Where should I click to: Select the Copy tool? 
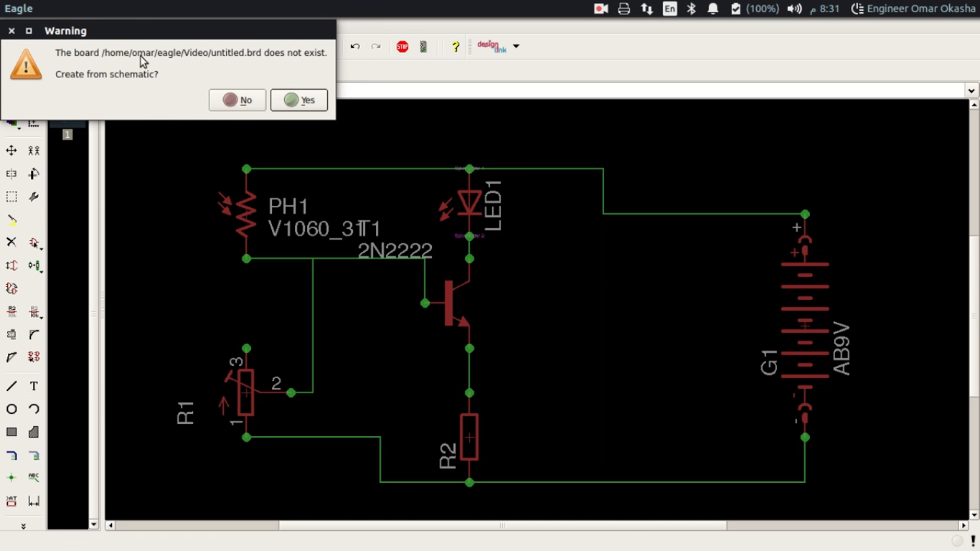(x=34, y=151)
